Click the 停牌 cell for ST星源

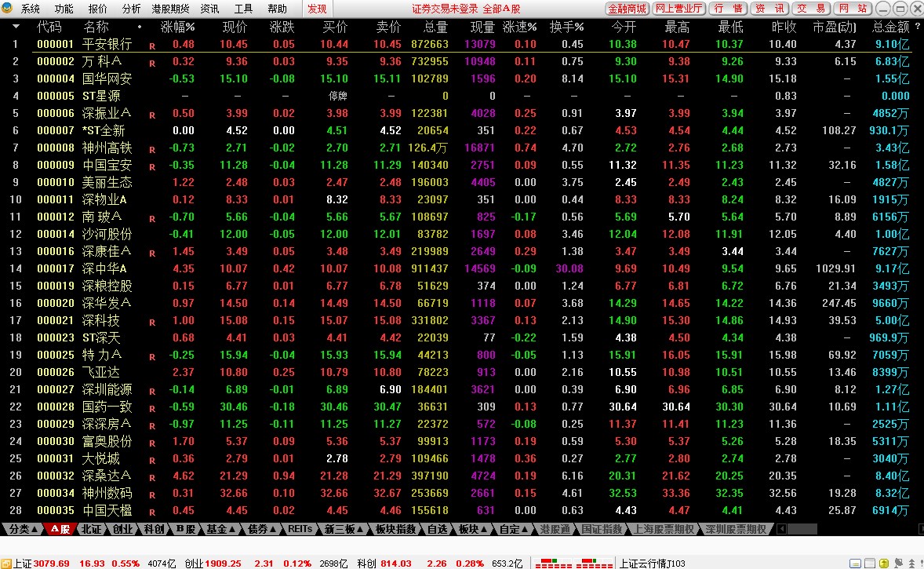(337, 96)
